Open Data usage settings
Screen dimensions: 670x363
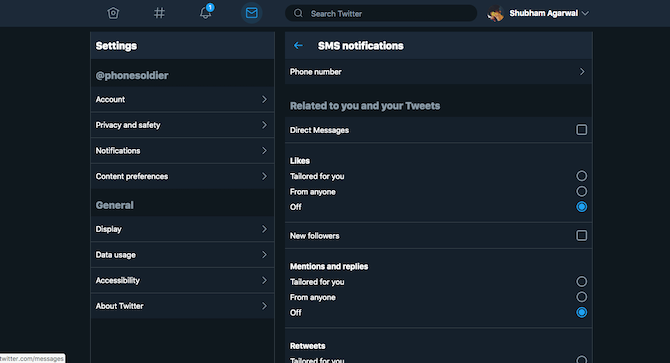182,255
